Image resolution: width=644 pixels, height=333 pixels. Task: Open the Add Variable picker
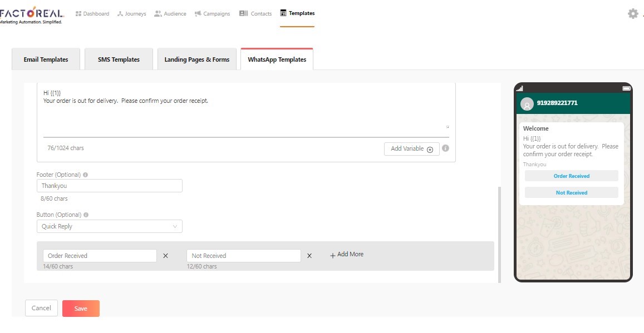[x=411, y=148]
